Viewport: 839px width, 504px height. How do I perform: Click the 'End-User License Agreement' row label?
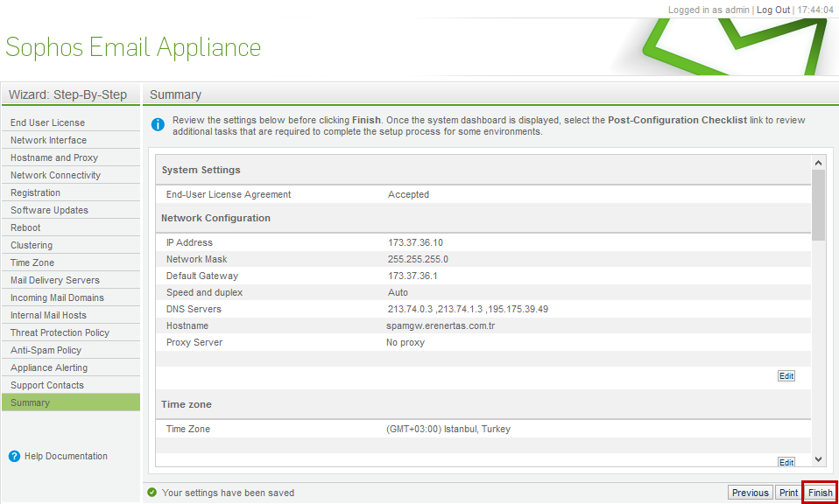229,194
